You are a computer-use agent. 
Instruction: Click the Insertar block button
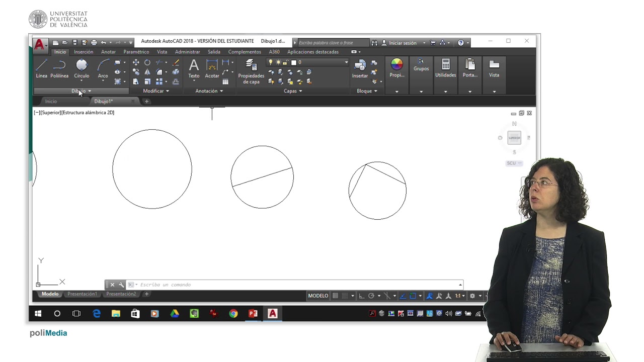click(x=360, y=69)
